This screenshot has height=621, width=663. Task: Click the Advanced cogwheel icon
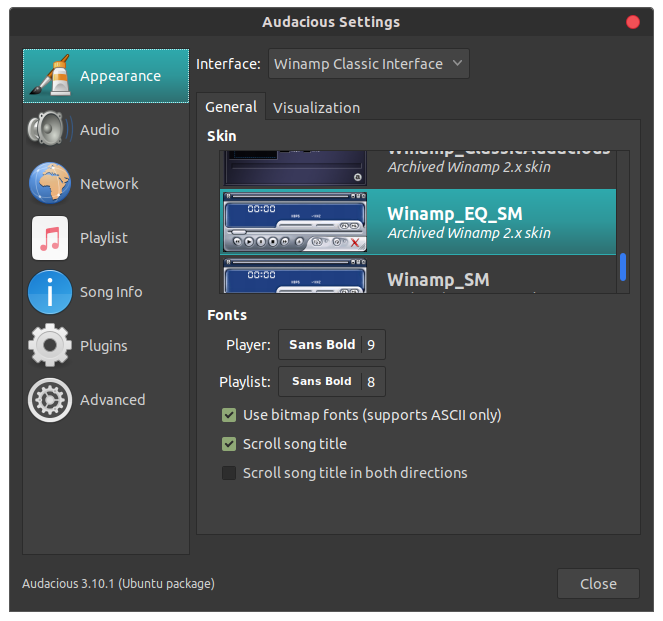(x=50, y=399)
